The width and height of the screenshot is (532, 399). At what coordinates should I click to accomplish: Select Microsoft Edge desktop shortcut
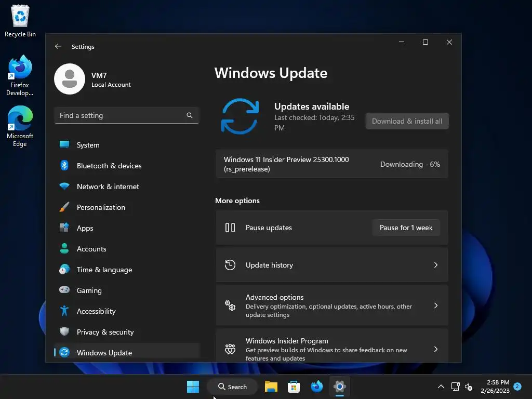coord(20,126)
